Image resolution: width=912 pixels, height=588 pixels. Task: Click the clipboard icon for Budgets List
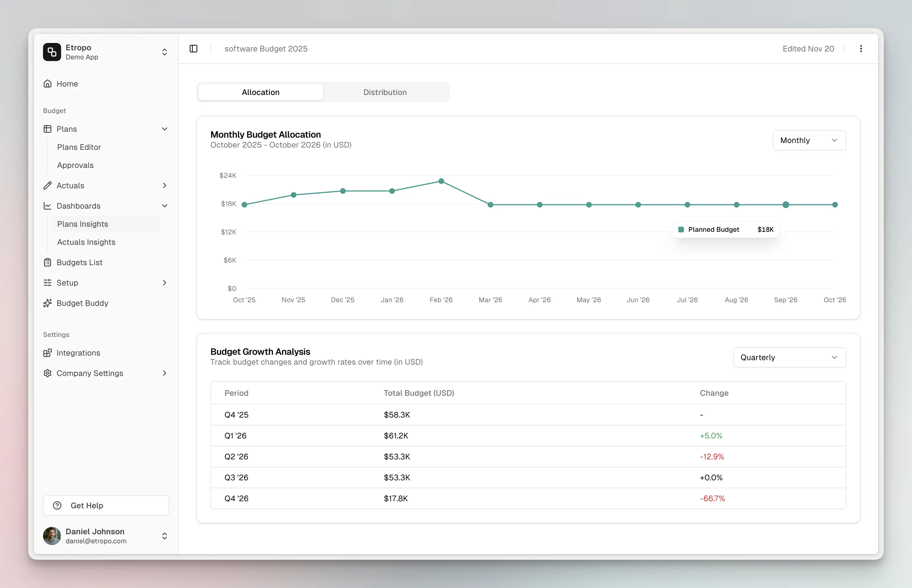pyautogui.click(x=47, y=262)
